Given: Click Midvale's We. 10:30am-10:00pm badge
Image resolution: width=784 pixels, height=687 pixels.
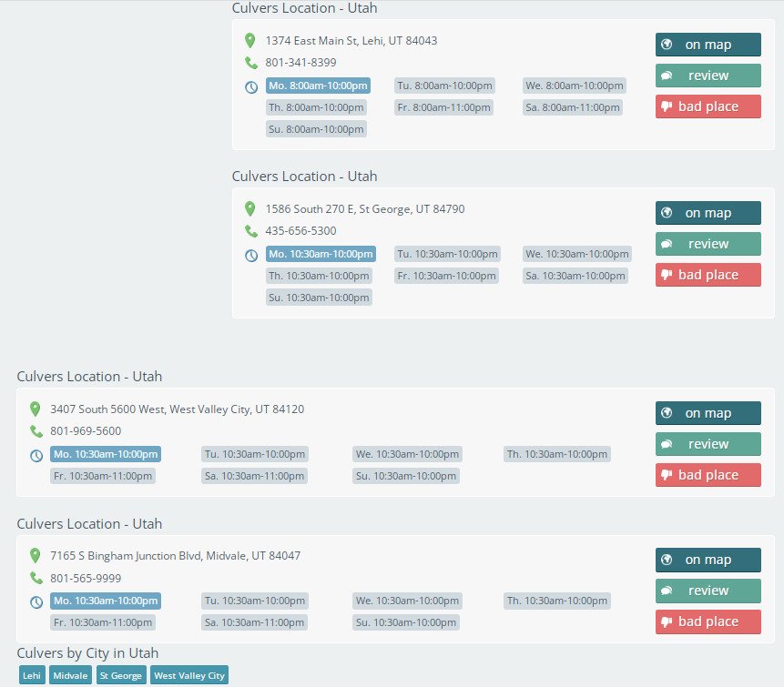Looking at the screenshot, I should tap(407, 601).
